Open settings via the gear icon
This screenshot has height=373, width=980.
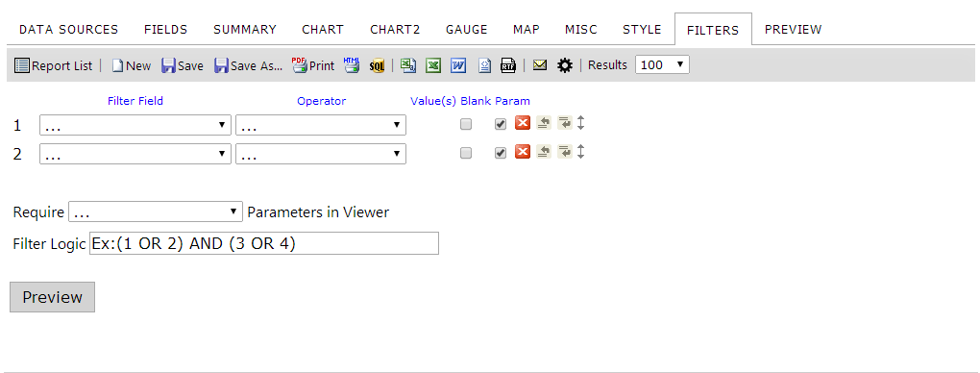coord(565,65)
